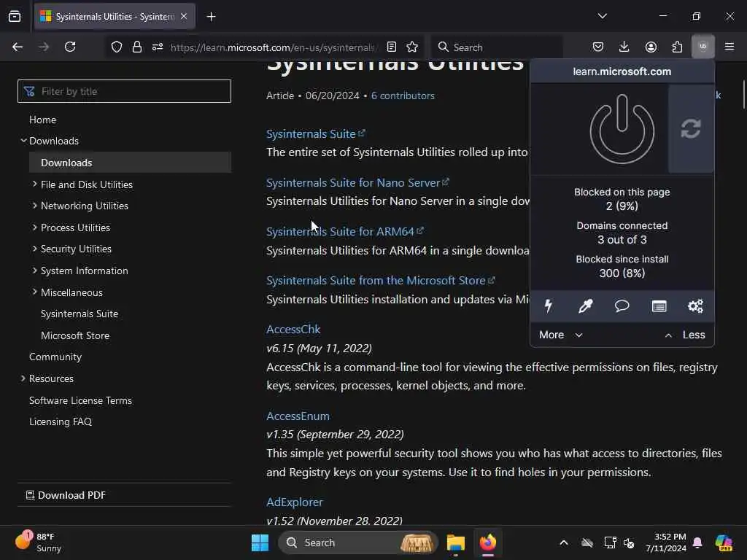Click the forward navigation arrow

[44, 47]
